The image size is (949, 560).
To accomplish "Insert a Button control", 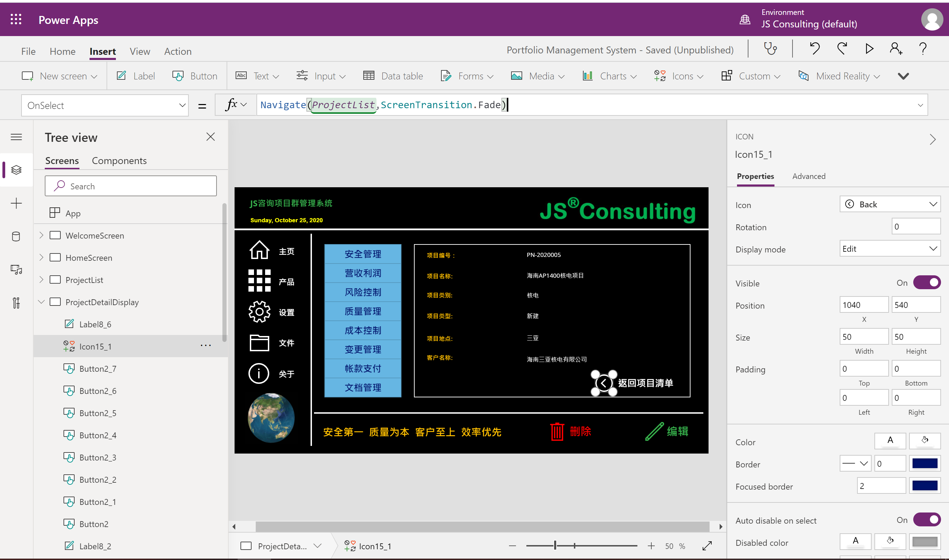I will (195, 76).
